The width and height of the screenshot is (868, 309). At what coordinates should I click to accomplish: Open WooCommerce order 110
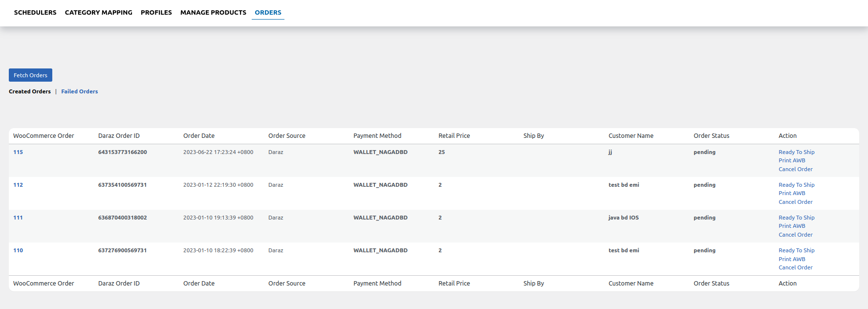18,250
